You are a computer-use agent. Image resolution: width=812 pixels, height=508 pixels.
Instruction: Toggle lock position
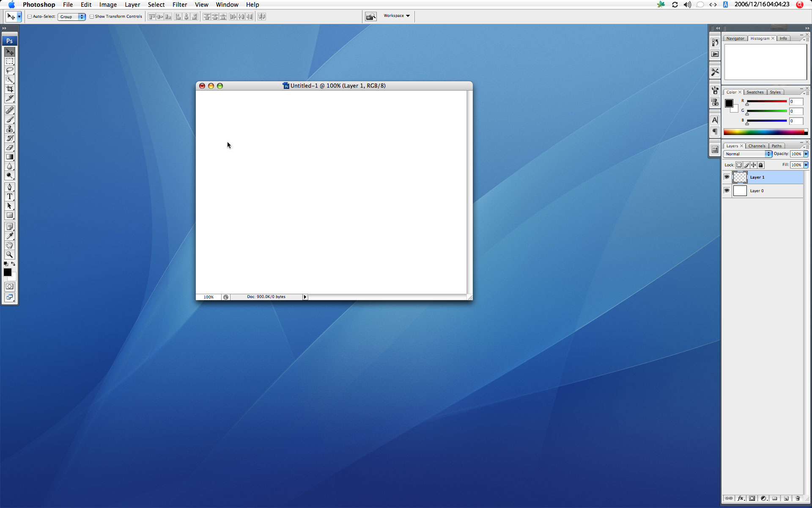pos(754,165)
